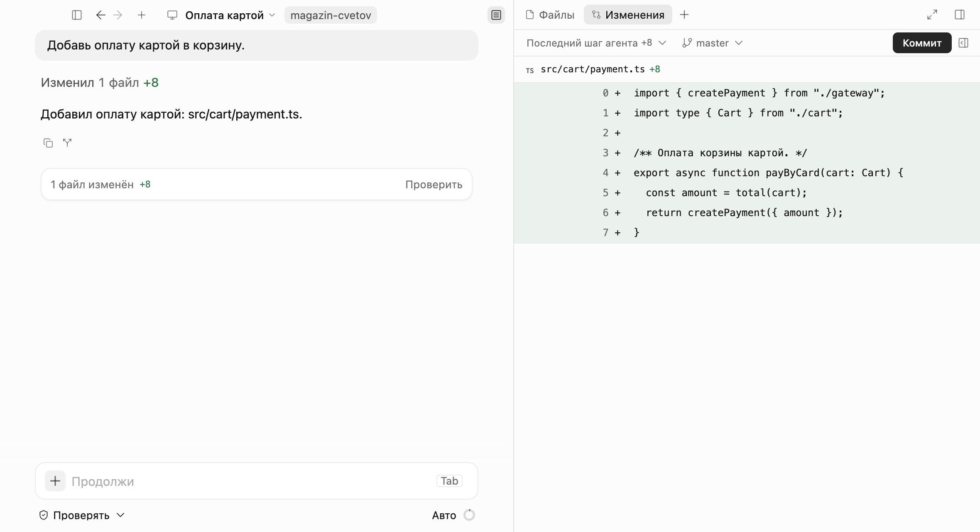980x532 pixels.
Task: Toggle the right side panel visibility
Action: [x=960, y=15]
